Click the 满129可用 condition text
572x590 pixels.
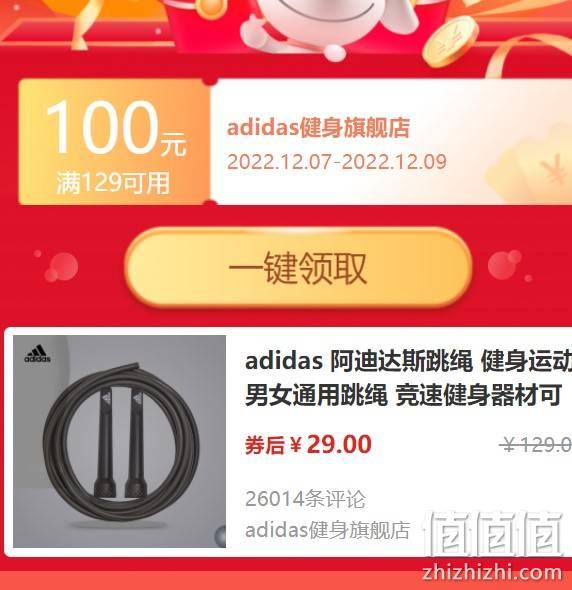[x=113, y=183]
